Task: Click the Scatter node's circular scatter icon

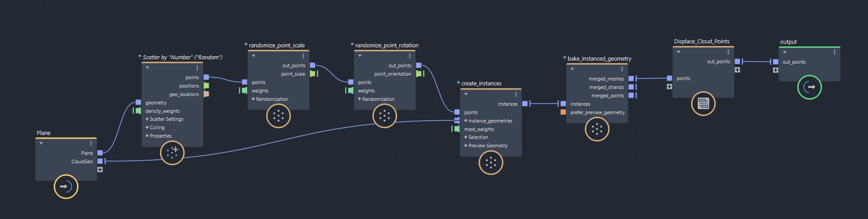Action: click(172, 153)
